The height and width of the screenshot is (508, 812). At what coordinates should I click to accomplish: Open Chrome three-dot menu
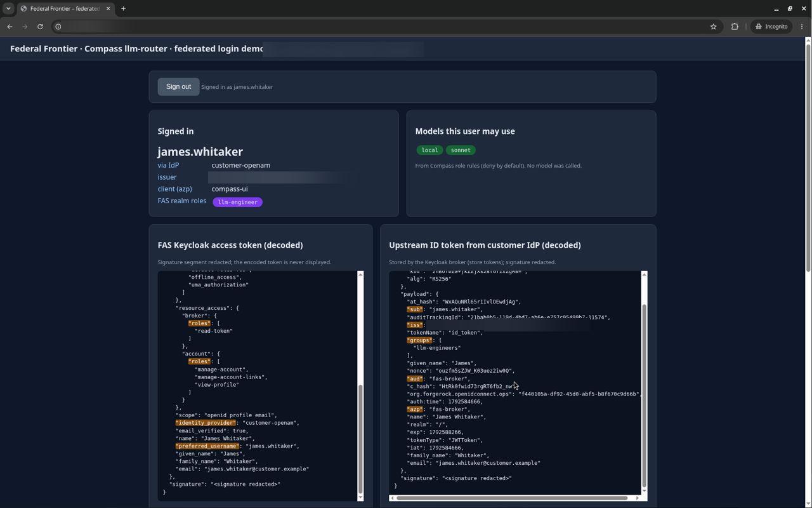coord(802,27)
